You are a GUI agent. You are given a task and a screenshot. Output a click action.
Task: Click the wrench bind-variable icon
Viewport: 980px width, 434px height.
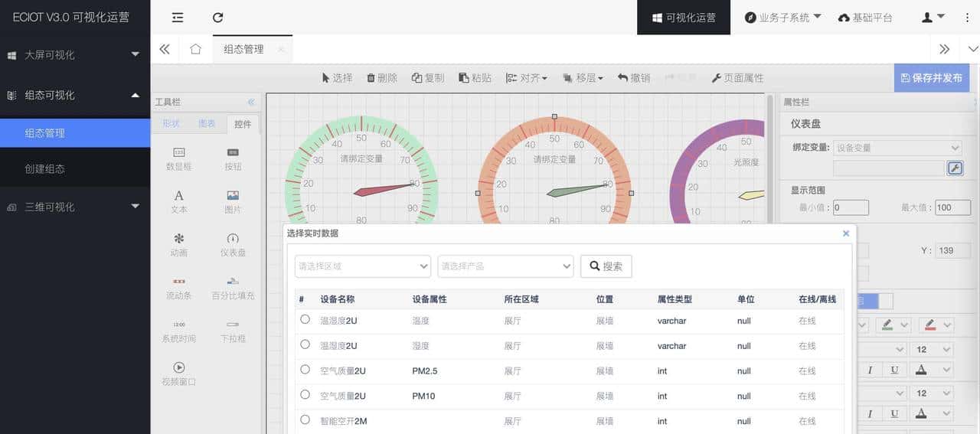pyautogui.click(x=955, y=168)
